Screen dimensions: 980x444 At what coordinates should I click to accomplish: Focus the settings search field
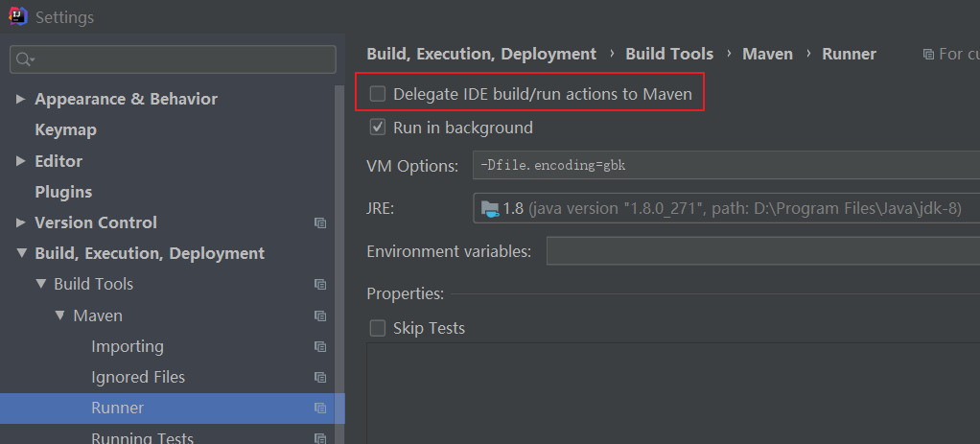(x=174, y=59)
